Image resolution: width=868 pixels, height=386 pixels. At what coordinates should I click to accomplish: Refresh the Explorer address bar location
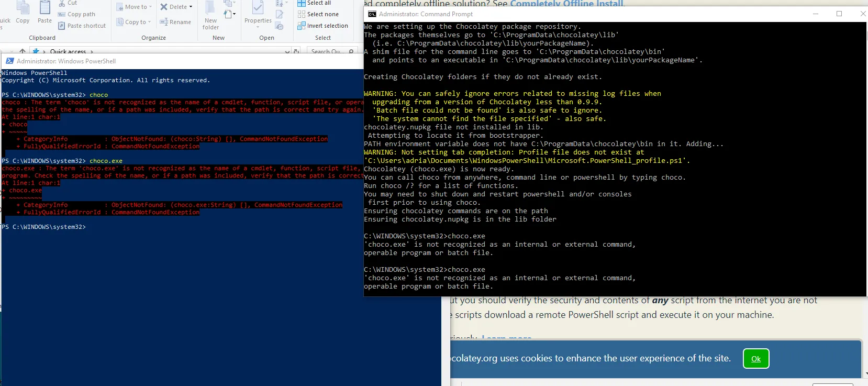[x=297, y=51]
